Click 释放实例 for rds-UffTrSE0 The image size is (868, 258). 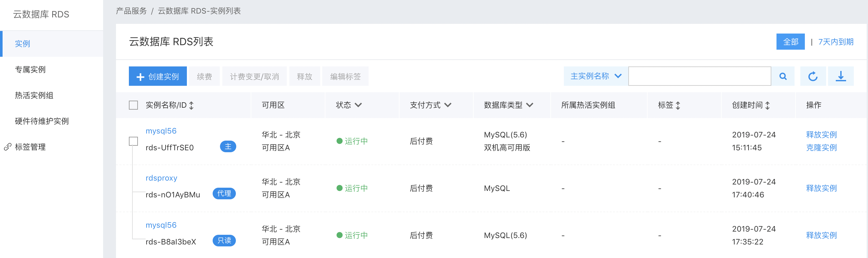[821, 134]
